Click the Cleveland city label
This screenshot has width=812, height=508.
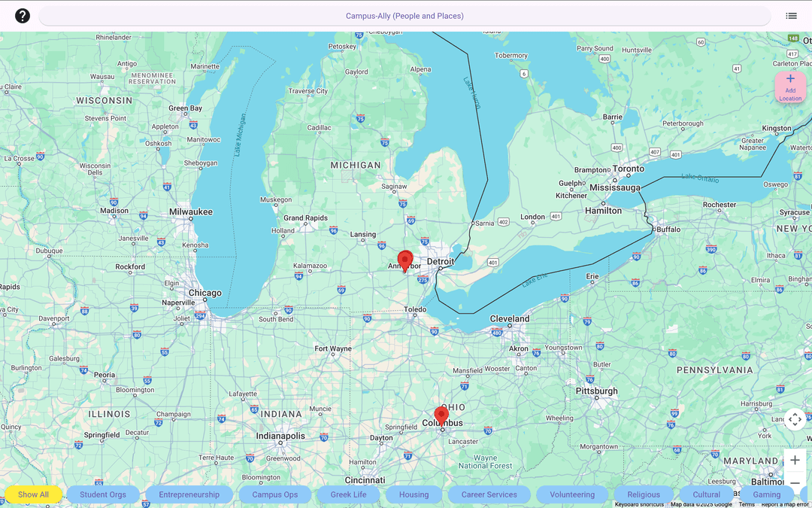tap(510, 319)
